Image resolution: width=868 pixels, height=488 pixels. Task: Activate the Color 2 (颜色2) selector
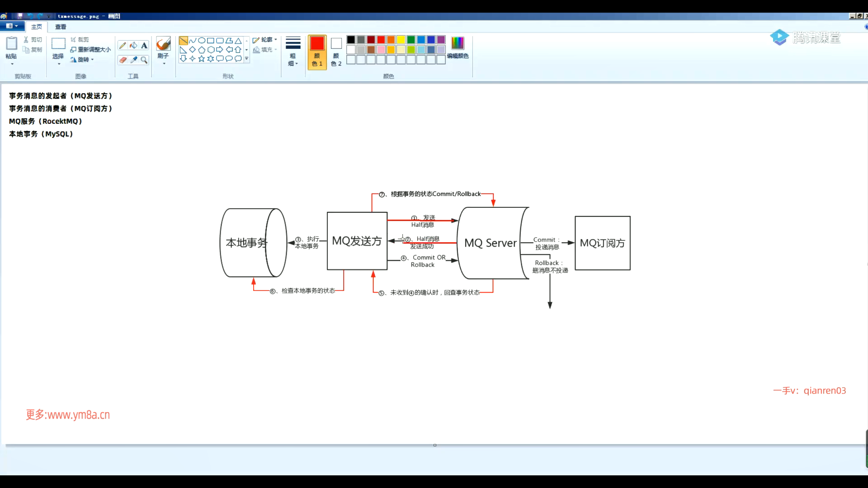click(x=336, y=52)
